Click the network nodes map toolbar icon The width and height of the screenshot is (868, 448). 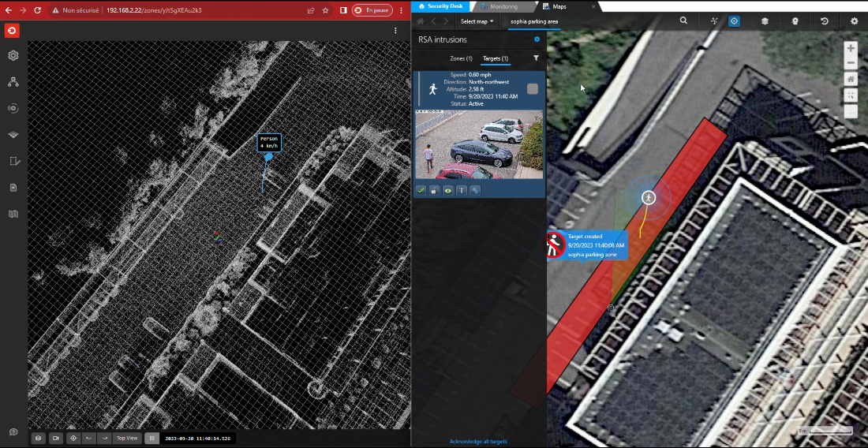pyautogui.click(x=714, y=21)
